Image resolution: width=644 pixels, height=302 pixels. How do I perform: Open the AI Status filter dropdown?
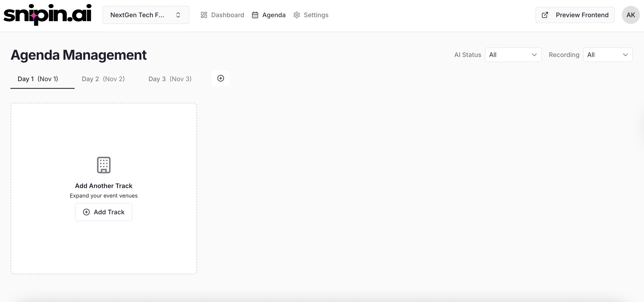pyautogui.click(x=513, y=54)
